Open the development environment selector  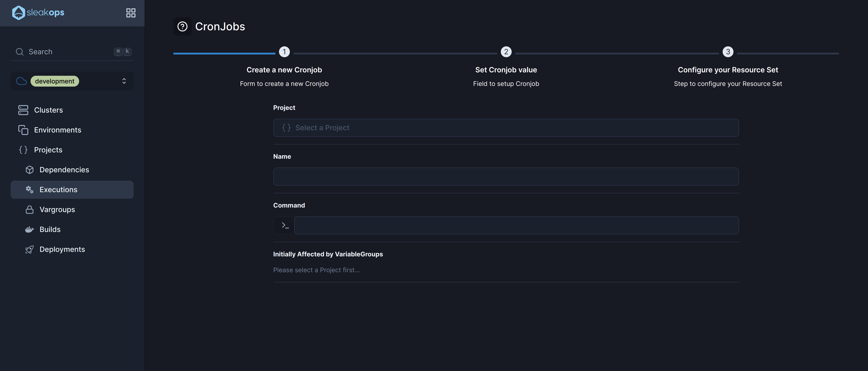coord(72,81)
